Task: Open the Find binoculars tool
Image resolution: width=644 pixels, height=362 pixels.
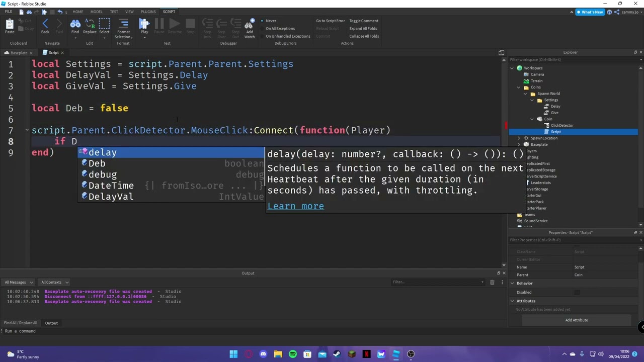Action: pos(75,24)
